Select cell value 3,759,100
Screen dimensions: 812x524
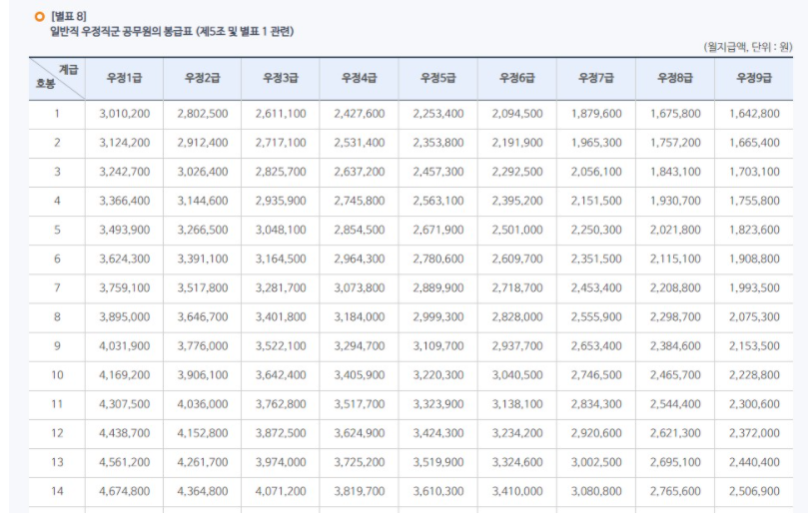[x=124, y=288]
